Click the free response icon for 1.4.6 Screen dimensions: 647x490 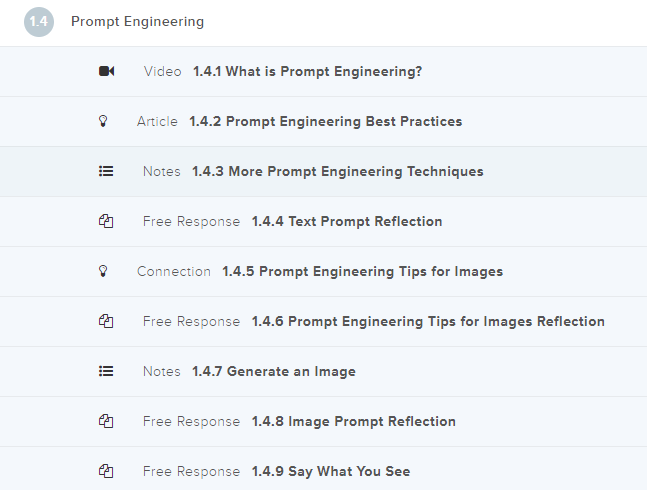(x=106, y=321)
